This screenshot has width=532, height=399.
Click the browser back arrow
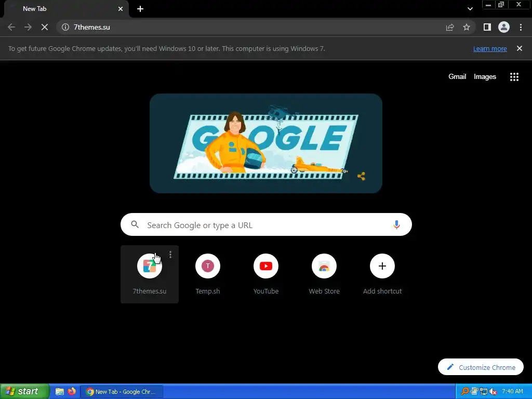[11, 27]
